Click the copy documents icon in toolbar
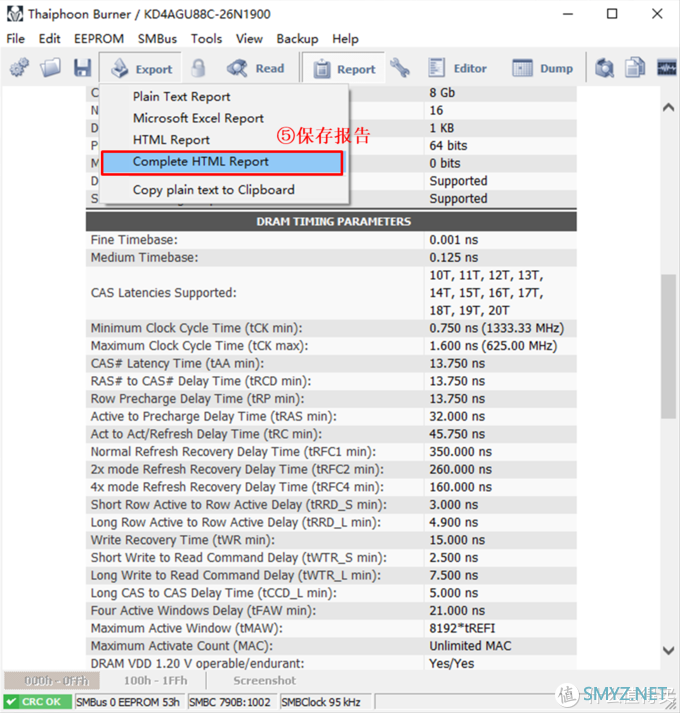This screenshot has height=713, width=680. [635, 68]
